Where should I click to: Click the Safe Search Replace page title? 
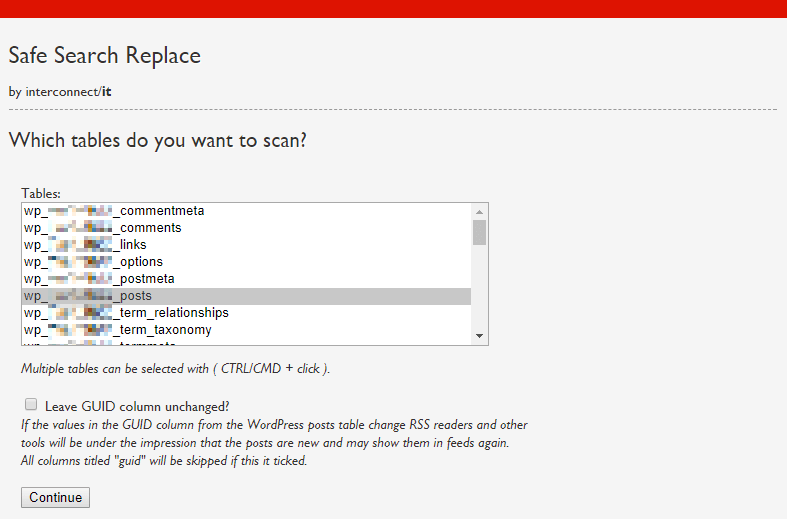105,55
